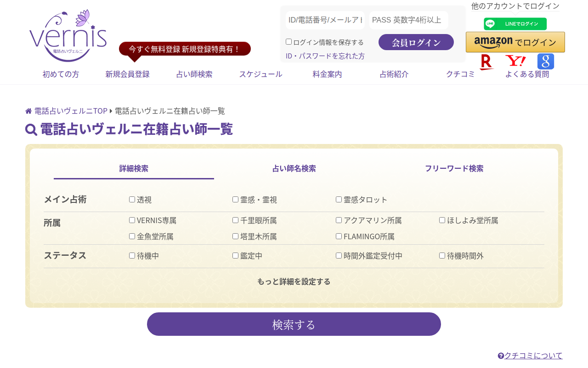Check ログイン情報を保存する checkbox

click(288, 41)
